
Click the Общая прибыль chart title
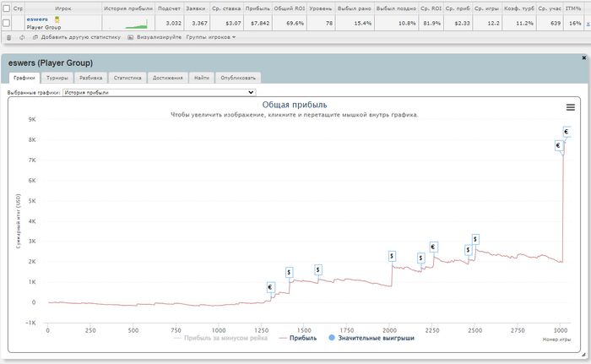(295, 105)
